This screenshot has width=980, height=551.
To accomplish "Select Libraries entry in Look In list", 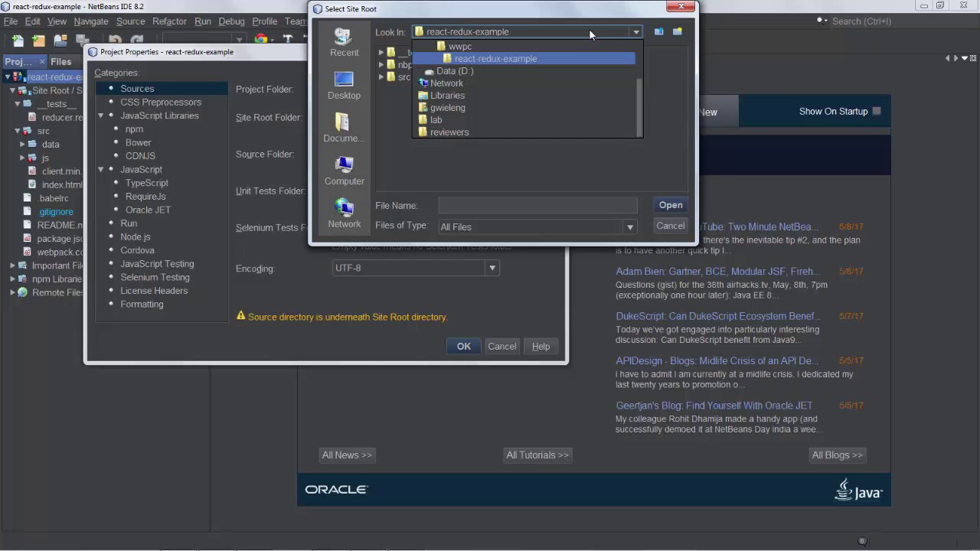I will click(447, 96).
